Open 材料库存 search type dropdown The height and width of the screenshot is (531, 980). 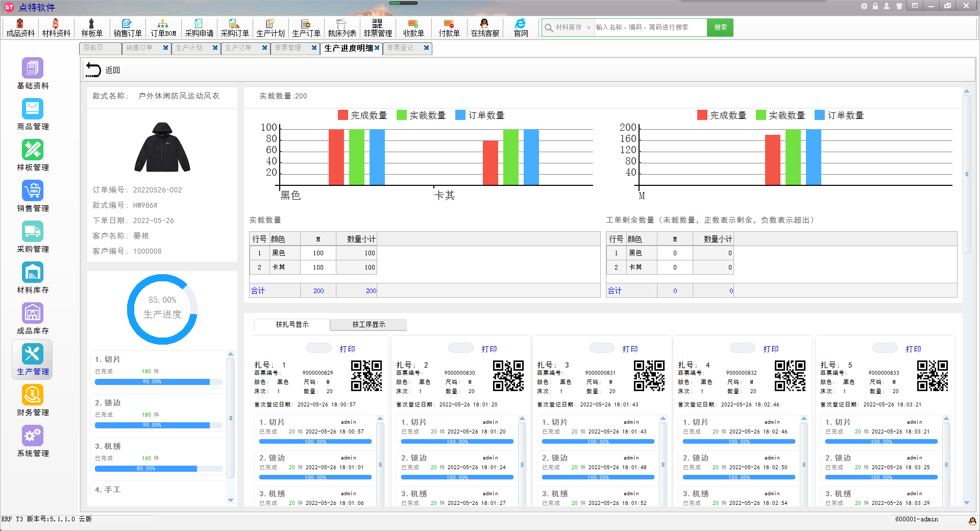pyautogui.click(x=589, y=28)
